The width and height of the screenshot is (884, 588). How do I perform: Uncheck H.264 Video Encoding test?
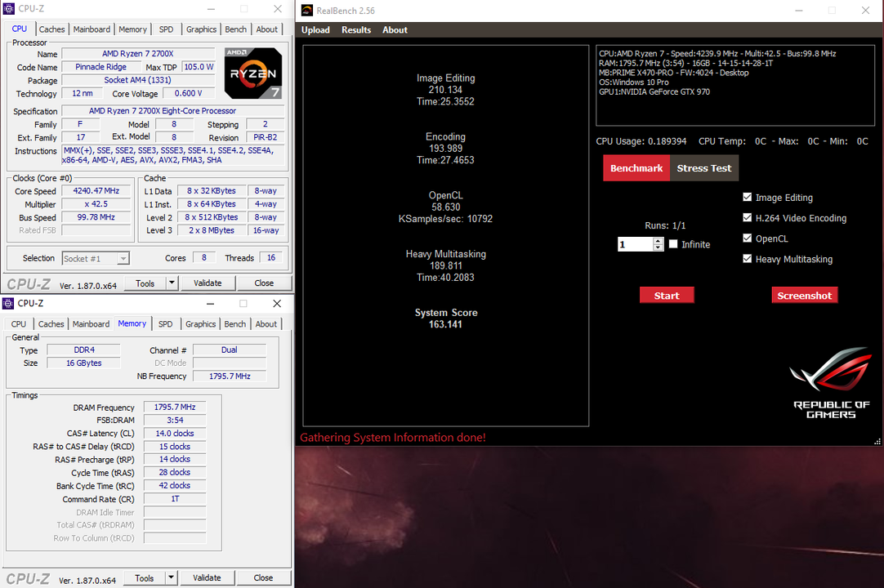(x=748, y=217)
